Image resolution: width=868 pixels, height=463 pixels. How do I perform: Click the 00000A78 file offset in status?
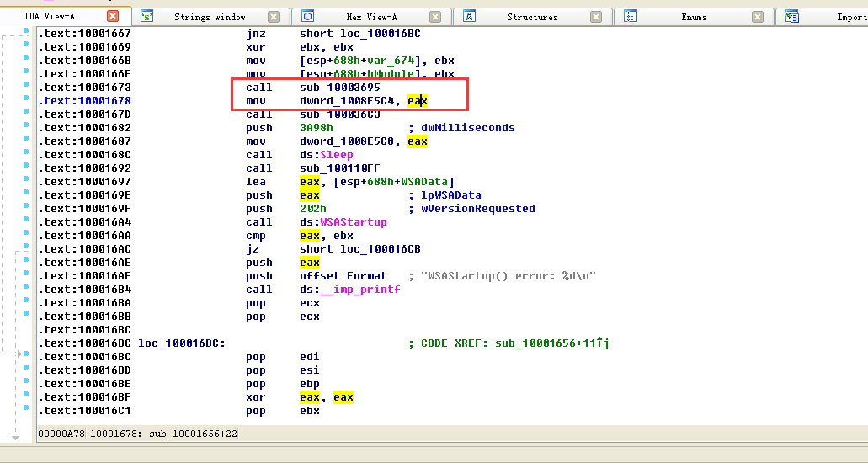(61, 434)
